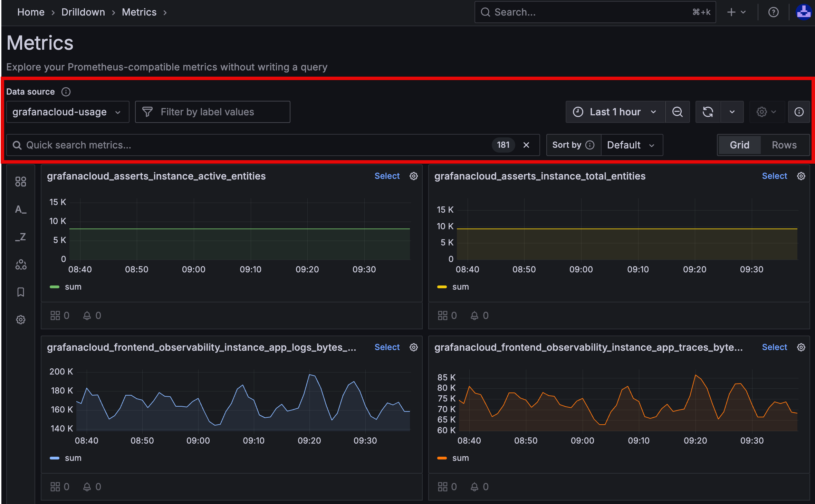Viewport: 815px width, 504px height.
Task: Zoom out the time range
Action: [678, 112]
